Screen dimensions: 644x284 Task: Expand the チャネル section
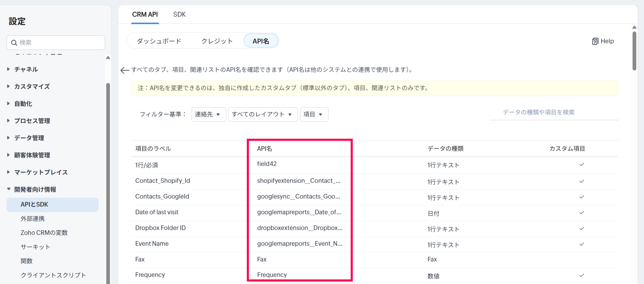26,69
